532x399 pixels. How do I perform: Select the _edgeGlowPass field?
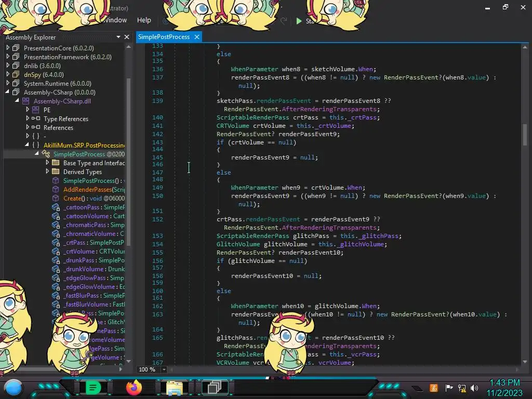click(94, 277)
